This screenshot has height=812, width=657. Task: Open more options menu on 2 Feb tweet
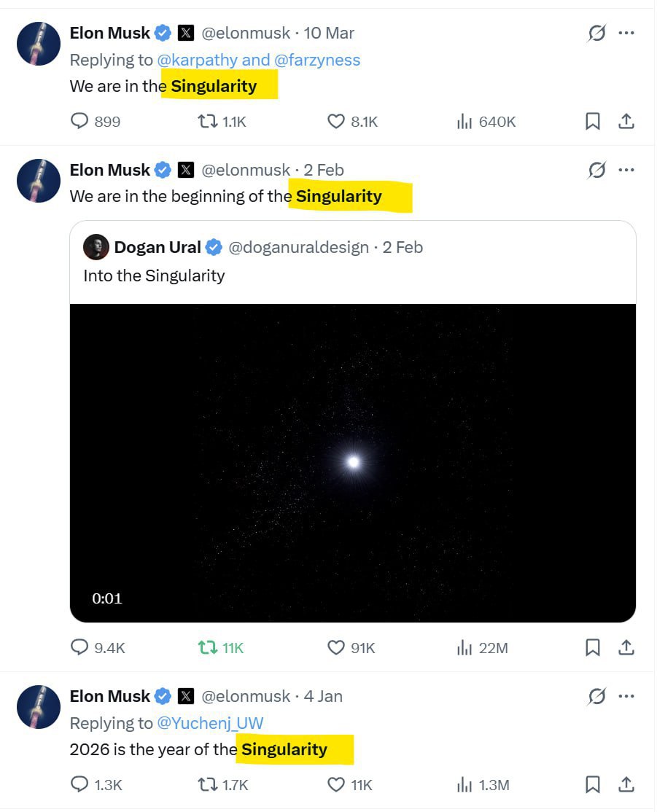coord(626,171)
